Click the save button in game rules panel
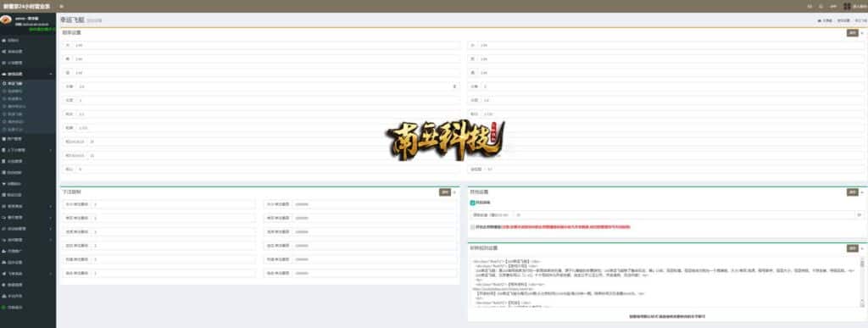 pyautogui.click(x=853, y=248)
